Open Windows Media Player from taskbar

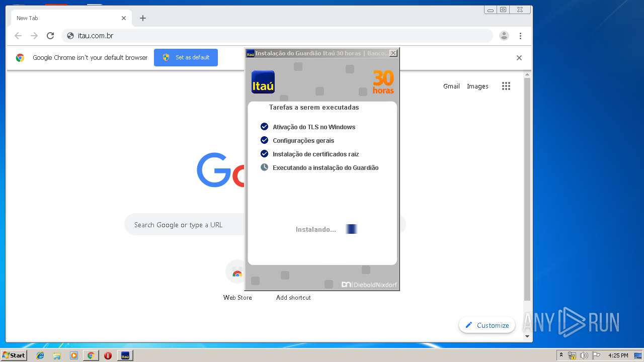[x=74, y=355]
